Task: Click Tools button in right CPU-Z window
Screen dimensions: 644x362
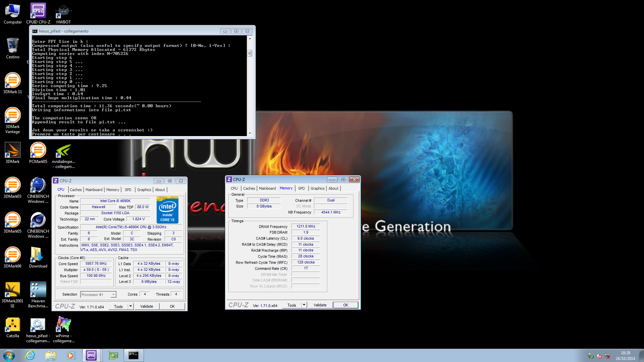Action: click(292, 305)
